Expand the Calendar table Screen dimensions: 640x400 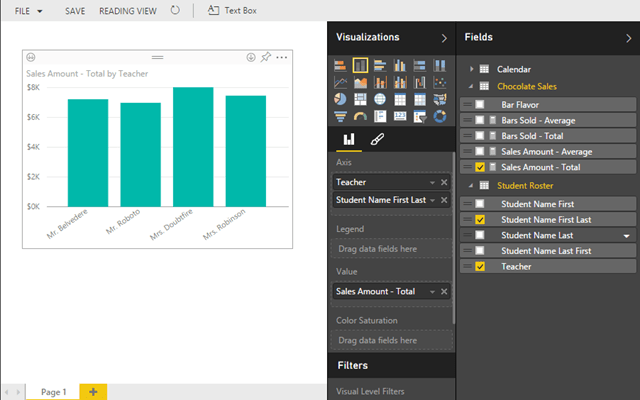[x=471, y=69]
